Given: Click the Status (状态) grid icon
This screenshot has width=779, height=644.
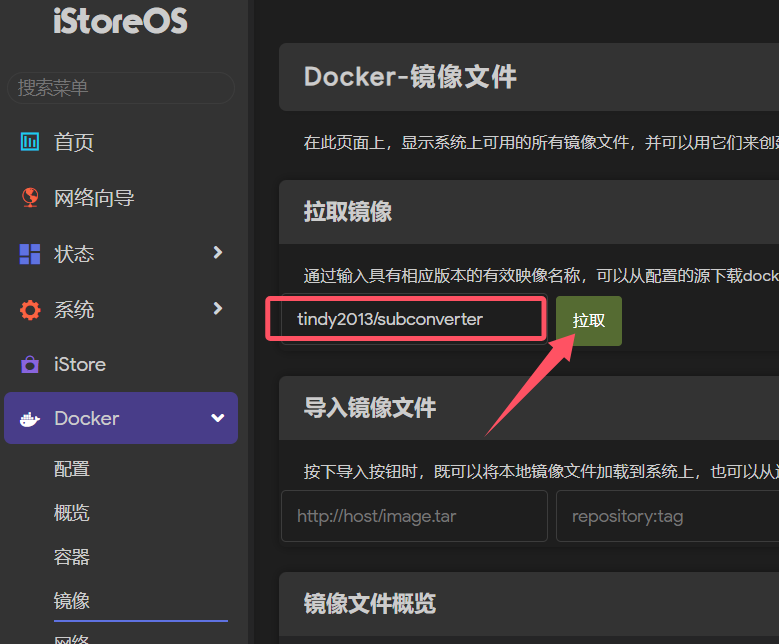Looking at the screenshot, I should pyautogui.click(x=30, y=254).
